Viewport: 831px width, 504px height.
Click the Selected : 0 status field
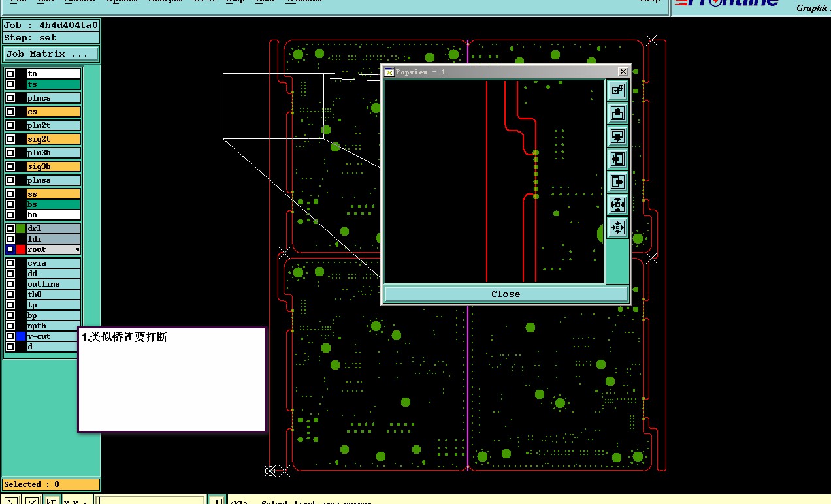[51, 484]
